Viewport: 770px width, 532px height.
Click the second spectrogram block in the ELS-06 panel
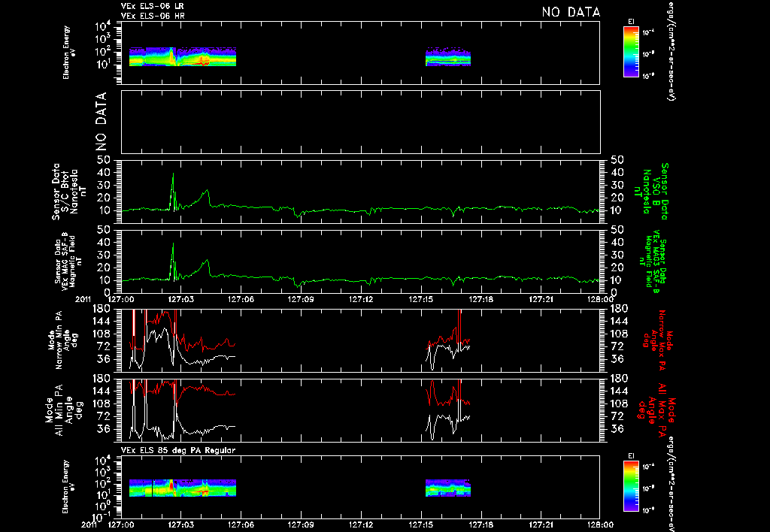point(448,56)
